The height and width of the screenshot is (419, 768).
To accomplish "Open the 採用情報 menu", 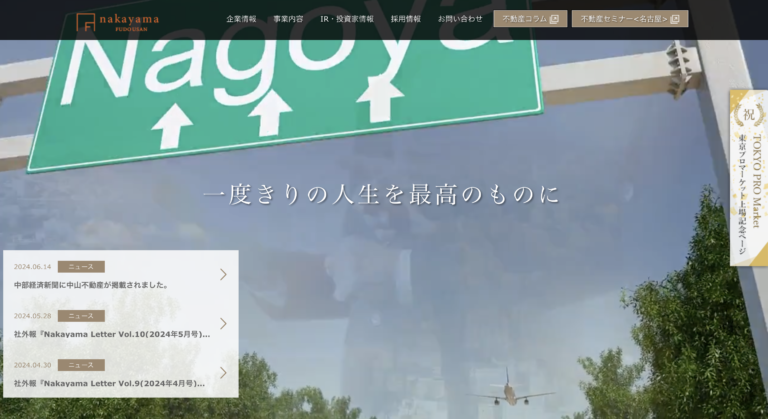I will [x=406, y=19].
